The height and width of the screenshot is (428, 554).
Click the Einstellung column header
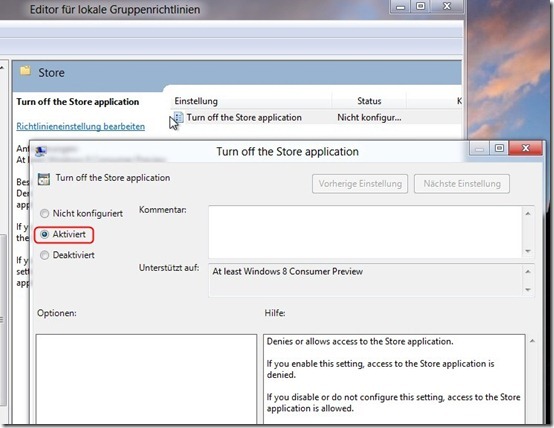[x=251, y=101]
